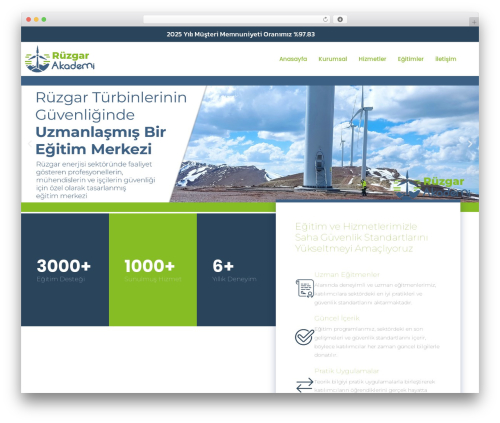Open a new browser tab with plus button

click(x=474, y=22)
